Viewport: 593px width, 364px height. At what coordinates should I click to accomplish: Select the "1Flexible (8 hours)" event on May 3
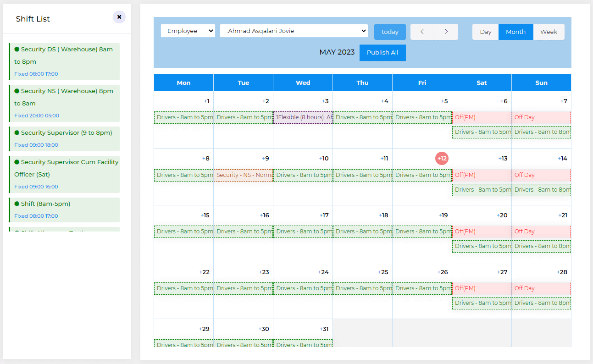point(302,117)
